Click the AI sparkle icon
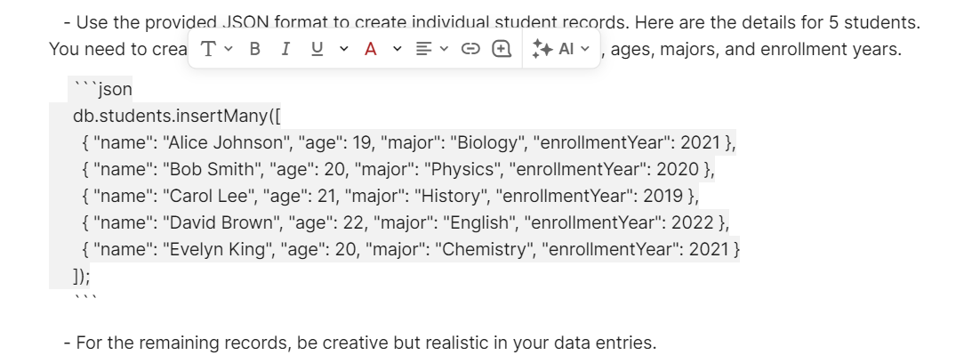 [x=541, y=49]
